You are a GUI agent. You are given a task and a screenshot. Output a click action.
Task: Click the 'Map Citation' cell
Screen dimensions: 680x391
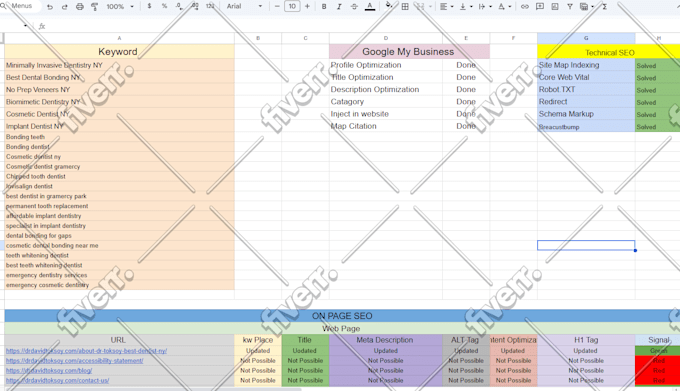pyautogui.click(x=386, y=126)
